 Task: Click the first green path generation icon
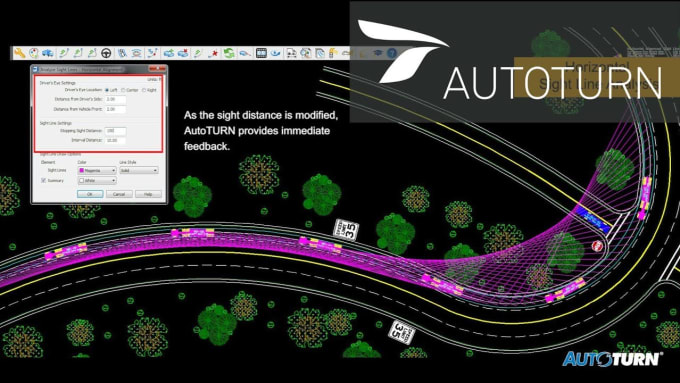tap(64, 53)
